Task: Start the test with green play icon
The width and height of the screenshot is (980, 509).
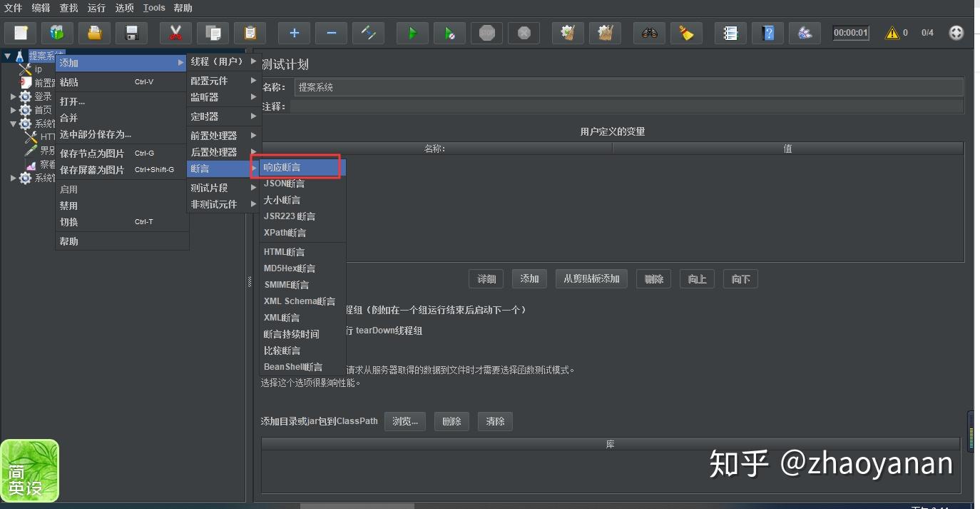Action: pyautogui.click(x=412, y=32)
